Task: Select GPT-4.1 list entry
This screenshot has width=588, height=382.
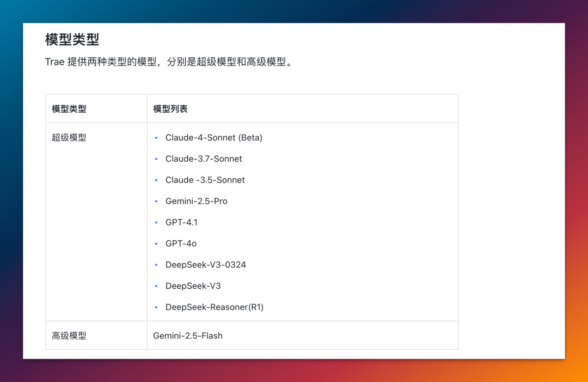Action: [181, 222]
